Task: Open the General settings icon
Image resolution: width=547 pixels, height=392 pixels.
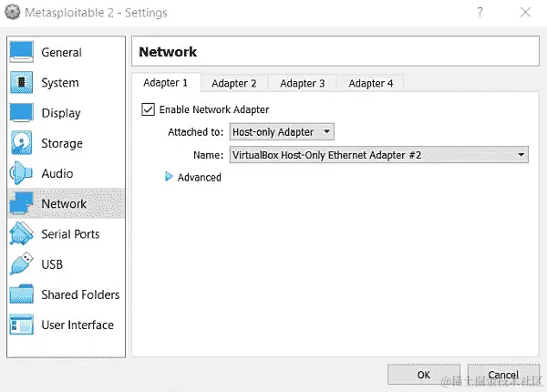Action: pos(21,52)
